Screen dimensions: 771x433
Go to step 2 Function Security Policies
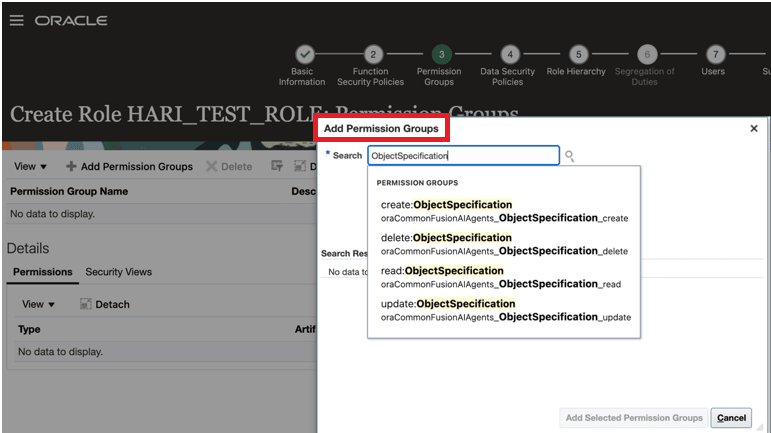(x=373, y=54)
